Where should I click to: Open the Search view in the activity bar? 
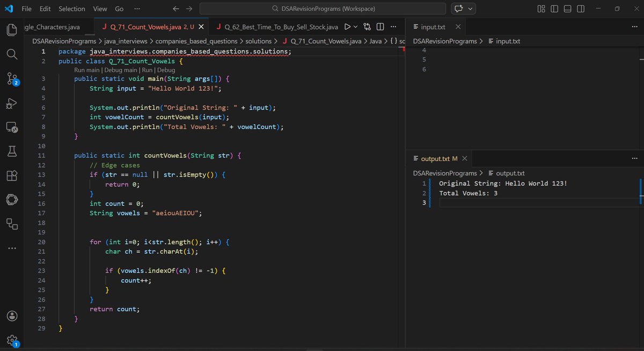click(x=12, y=55)
